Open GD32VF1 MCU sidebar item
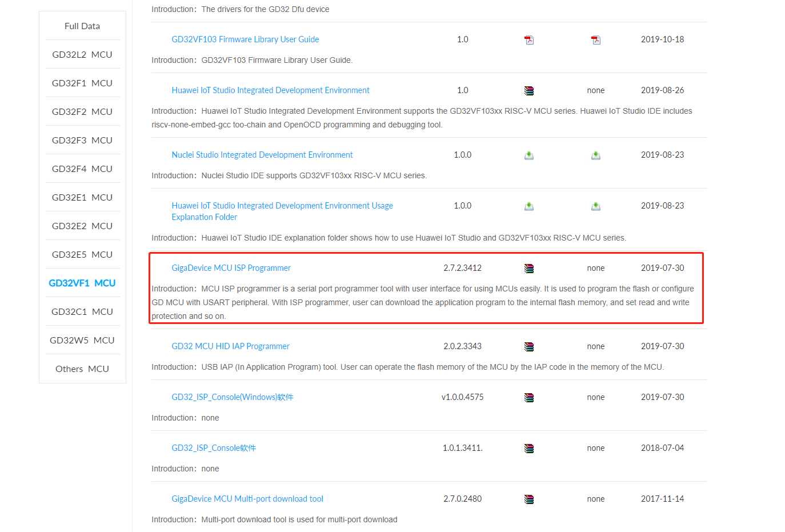This screenshot has height=532, width=785. point(82,283)
